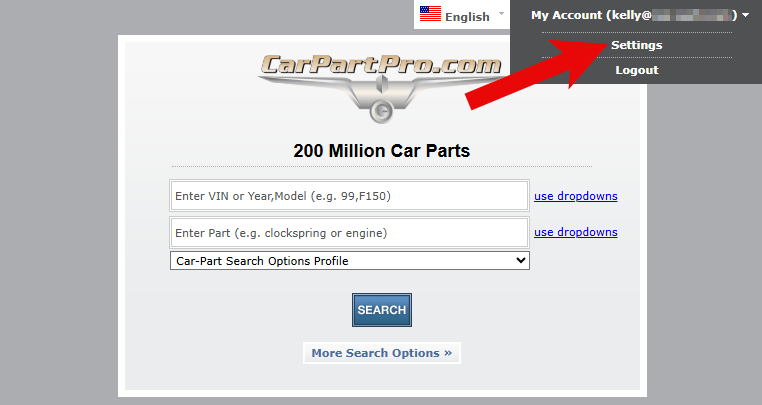Click "use dropdowns" link beside VIN field
762x405 pixels.
tap(575, 196)
